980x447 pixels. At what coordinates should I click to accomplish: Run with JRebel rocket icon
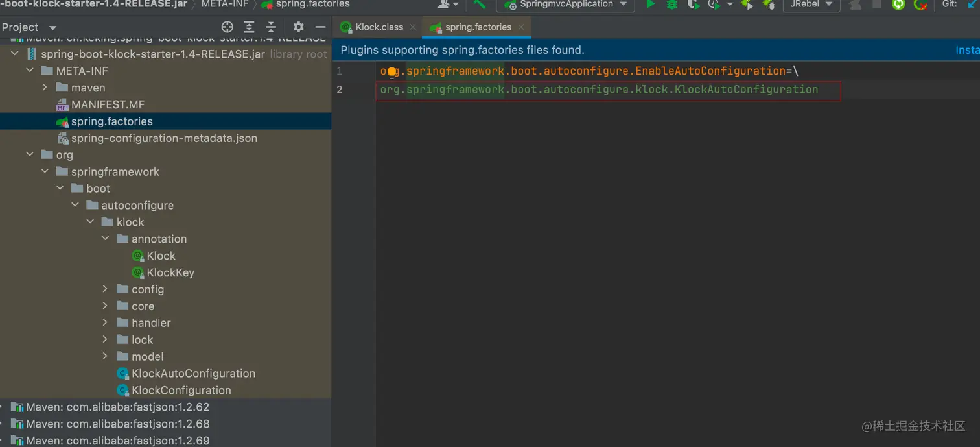coord(747,5)
